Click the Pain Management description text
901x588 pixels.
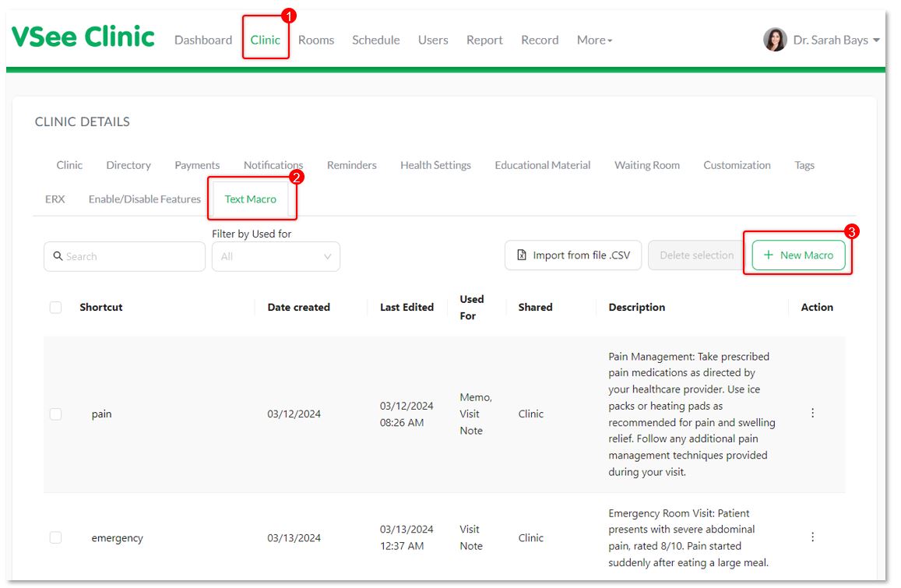(x=692, y=414)
